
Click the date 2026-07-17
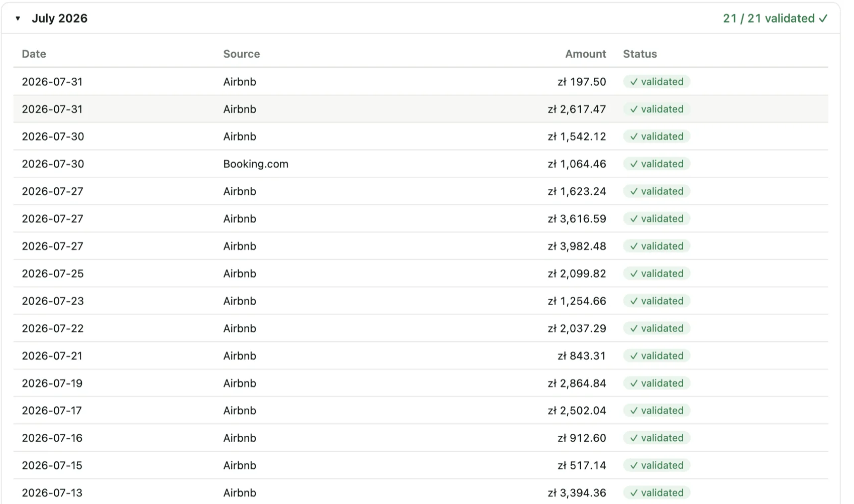tap(52, 411)
